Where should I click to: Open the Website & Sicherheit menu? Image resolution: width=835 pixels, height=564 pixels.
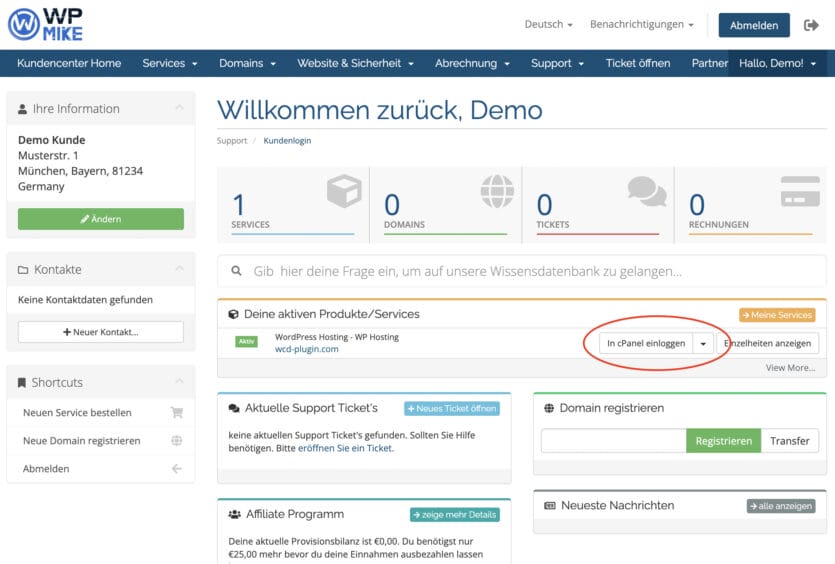point(355,63)
